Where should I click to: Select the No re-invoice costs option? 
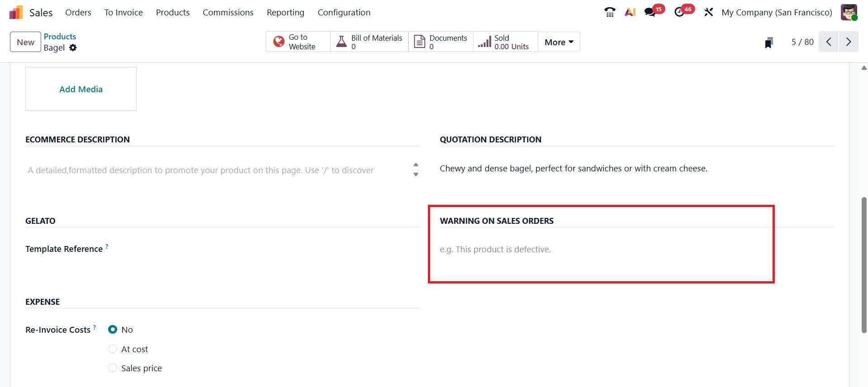point(113,330)
